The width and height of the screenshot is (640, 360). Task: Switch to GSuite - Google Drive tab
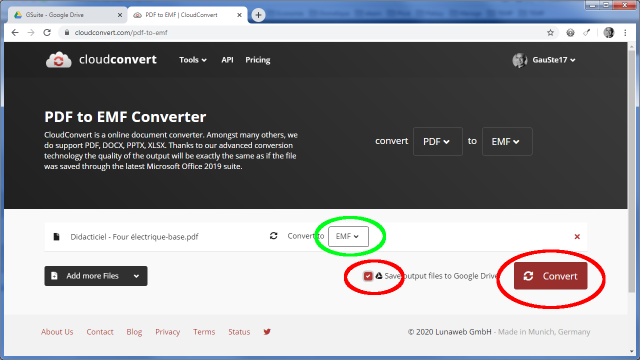coord(66,15)
